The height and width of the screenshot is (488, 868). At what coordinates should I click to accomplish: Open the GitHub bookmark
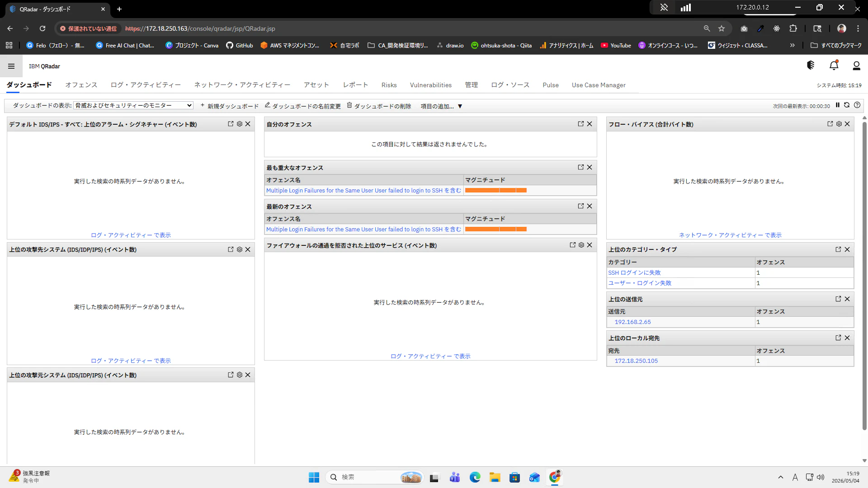[x=240, y=45]
